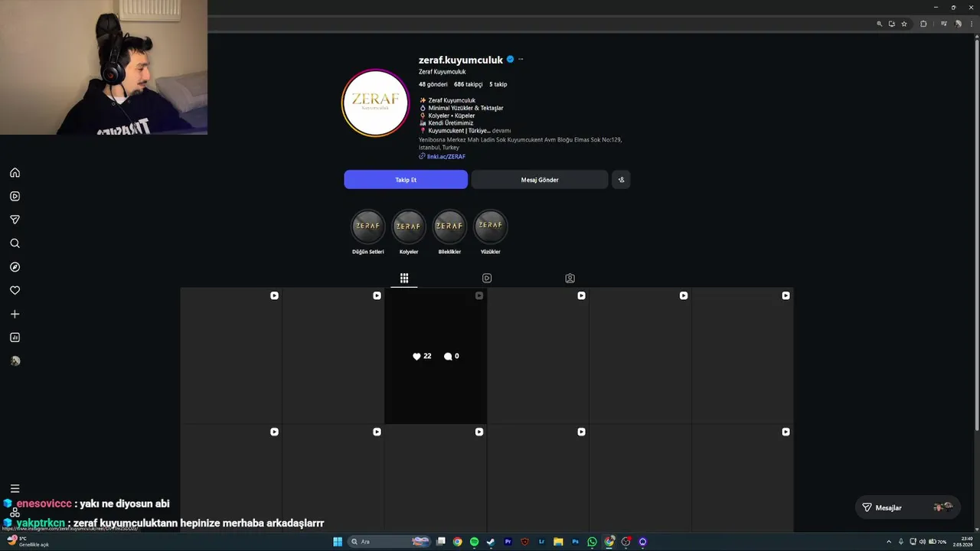Click the taskbar Ara search box
The width and height of the screenshot is (980, 551).
pos(387,542)
